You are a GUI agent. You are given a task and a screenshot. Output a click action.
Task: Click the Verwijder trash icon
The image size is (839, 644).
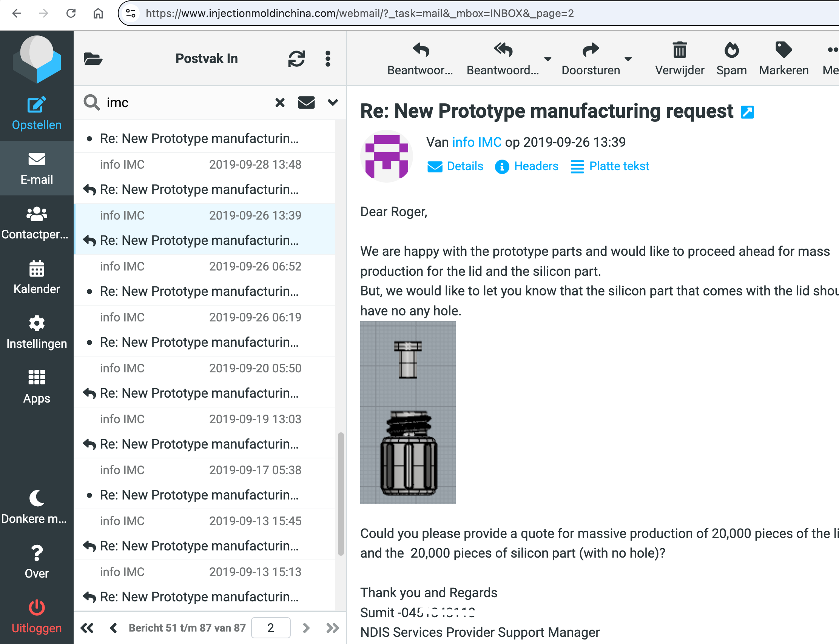pos(679,50)
